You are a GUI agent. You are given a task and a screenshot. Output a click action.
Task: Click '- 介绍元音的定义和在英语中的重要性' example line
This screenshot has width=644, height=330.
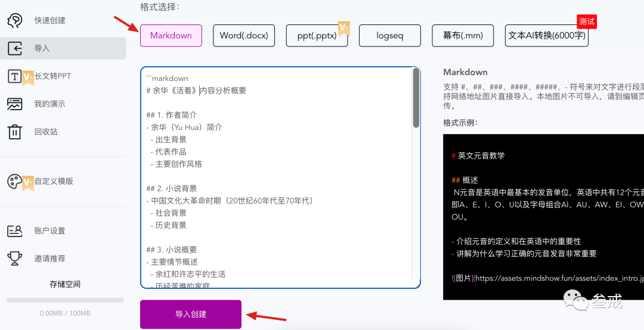(516, 241)
